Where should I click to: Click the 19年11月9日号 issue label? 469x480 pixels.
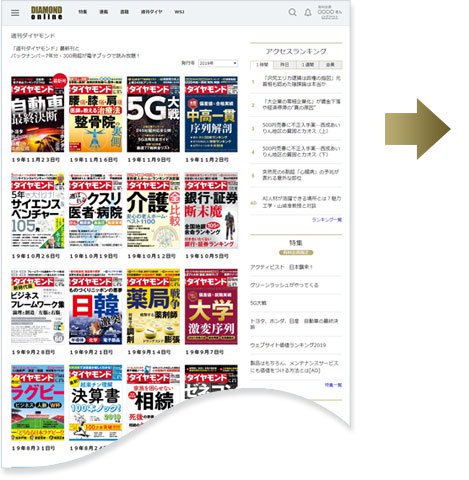coord(149,160)
